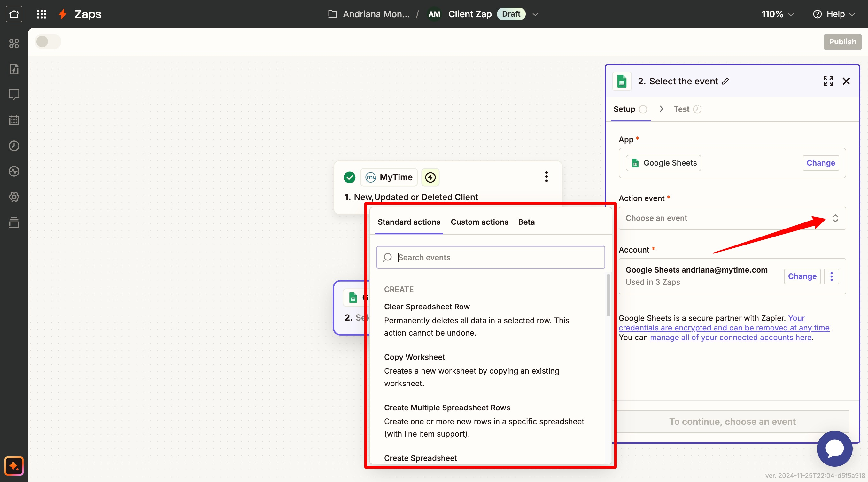The height and width of the screenshot is (482, 868).
Task: Open manage all connected accounts link
Action: point(730,338)
